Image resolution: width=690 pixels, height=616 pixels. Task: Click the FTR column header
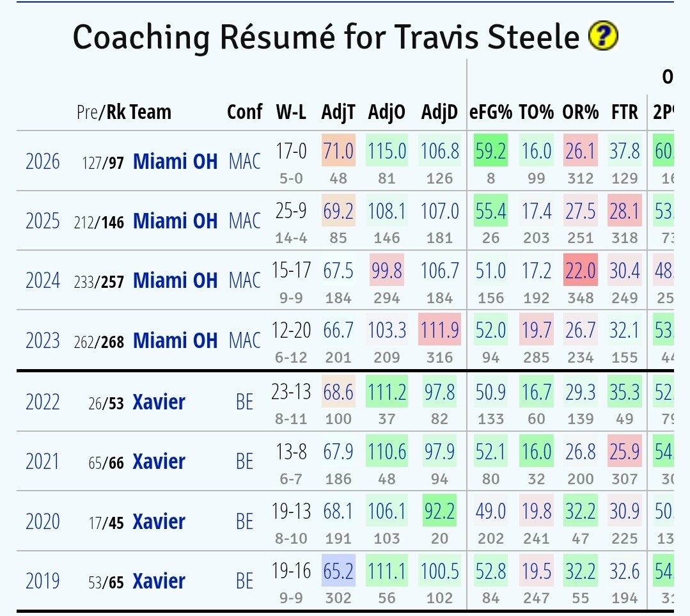point(624,112)
